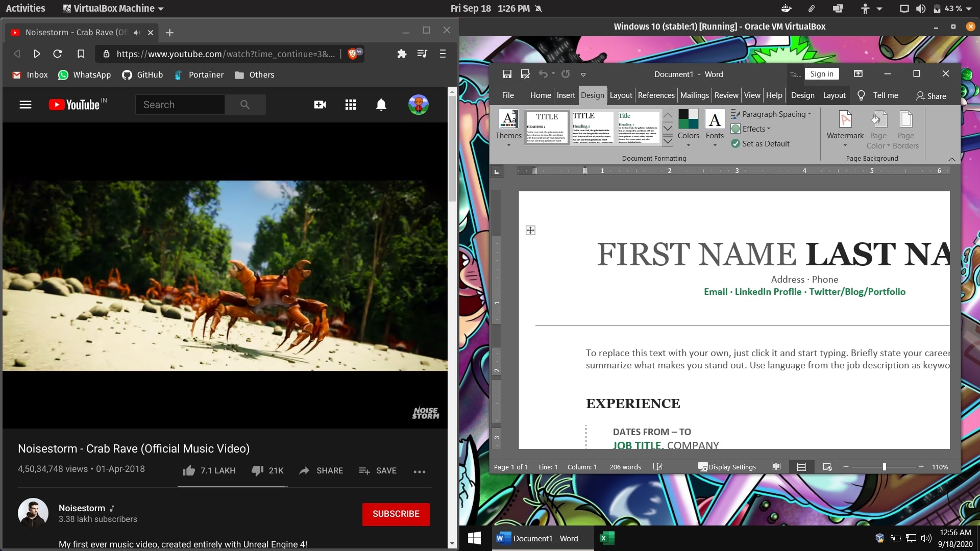This screenshot has width=980, height=551.
Task: Bookmark the current page
Action: point(81,54)
